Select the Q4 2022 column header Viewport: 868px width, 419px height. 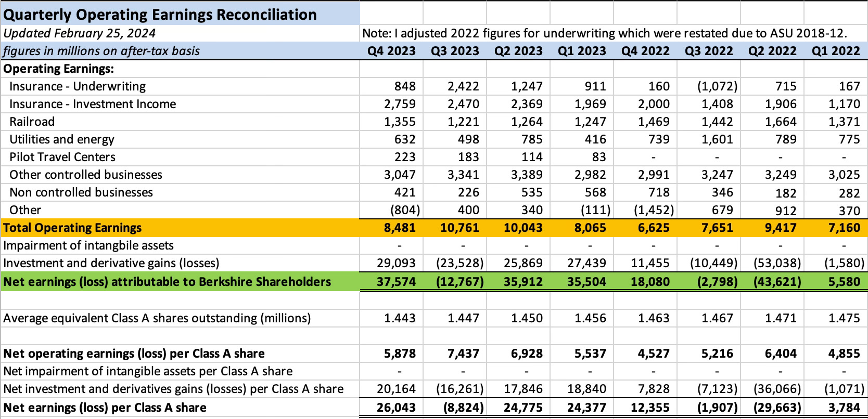coord(645,51)
